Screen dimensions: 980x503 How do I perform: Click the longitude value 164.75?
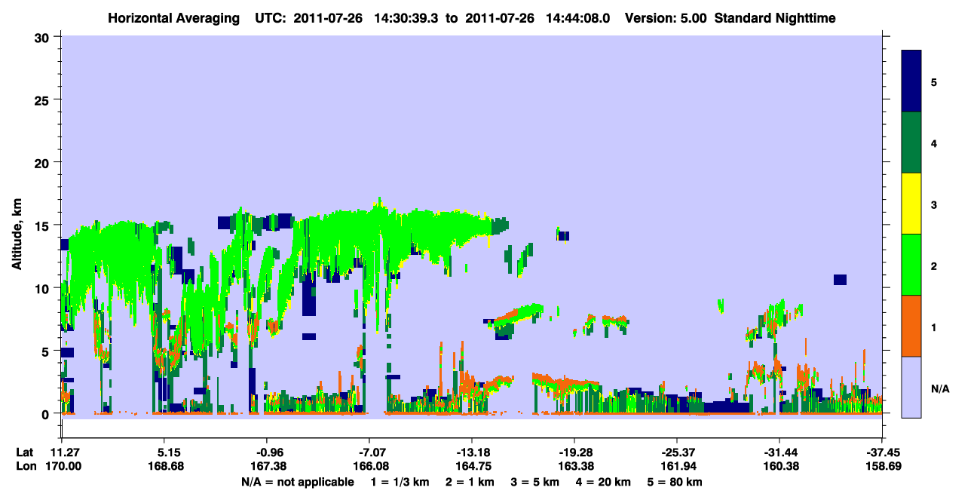pyautogui.click(x=472, y=467)
